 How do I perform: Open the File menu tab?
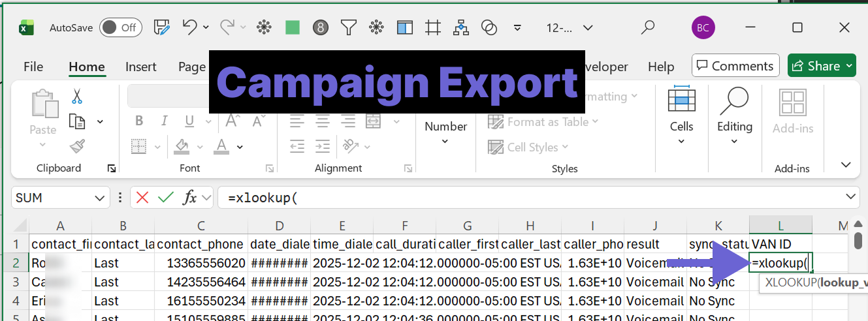(x=33, y=67)
